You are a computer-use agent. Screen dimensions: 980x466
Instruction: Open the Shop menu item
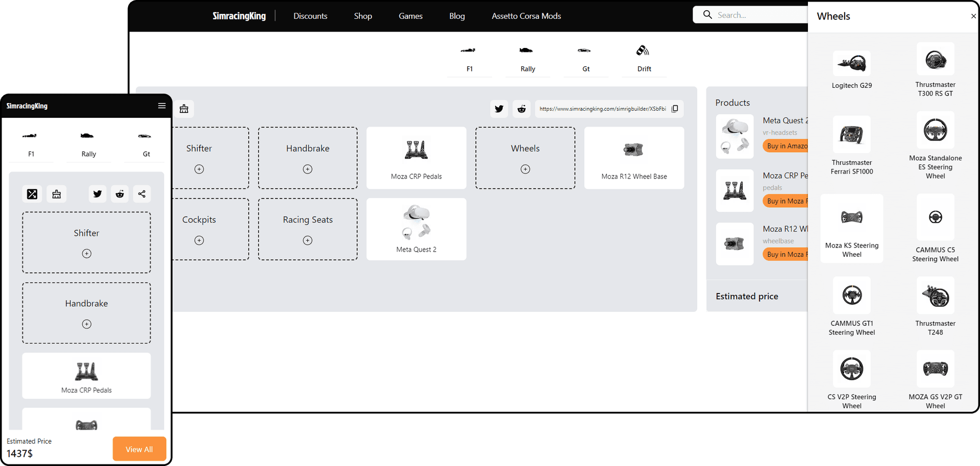[x=363, y=16]
